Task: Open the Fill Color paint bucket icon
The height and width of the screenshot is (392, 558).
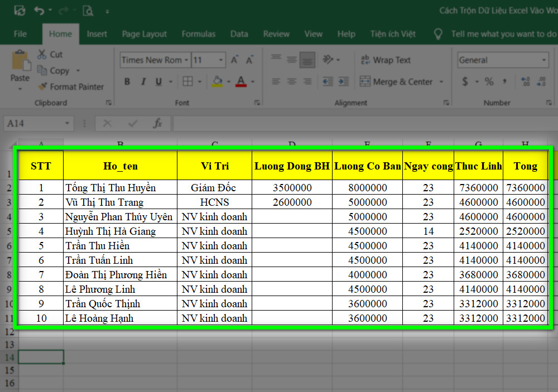Action: coord(218,81)
